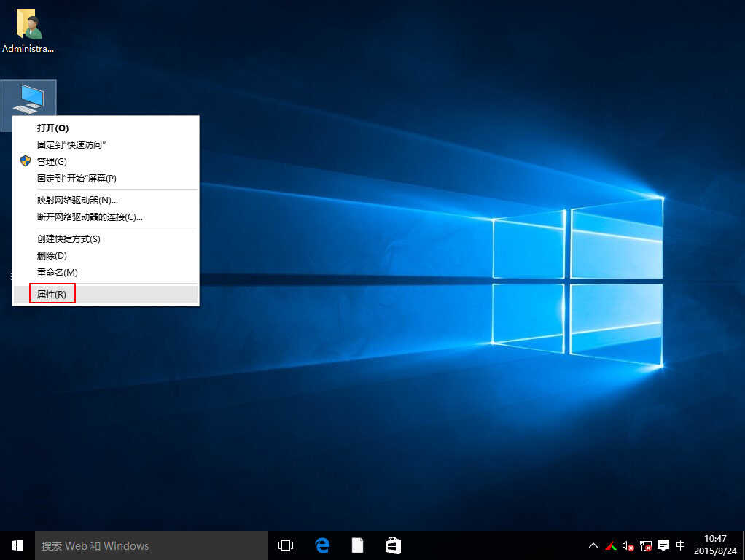Open the Action Center notifications icon
This screenshot has width=745, height=560.
663,545
